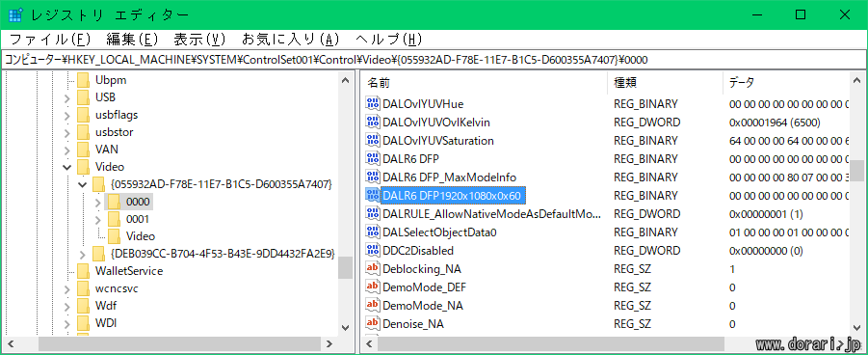Expand the usbstor tree node
Viewport: 868px width, 355px height.
(x=67, y=132)
